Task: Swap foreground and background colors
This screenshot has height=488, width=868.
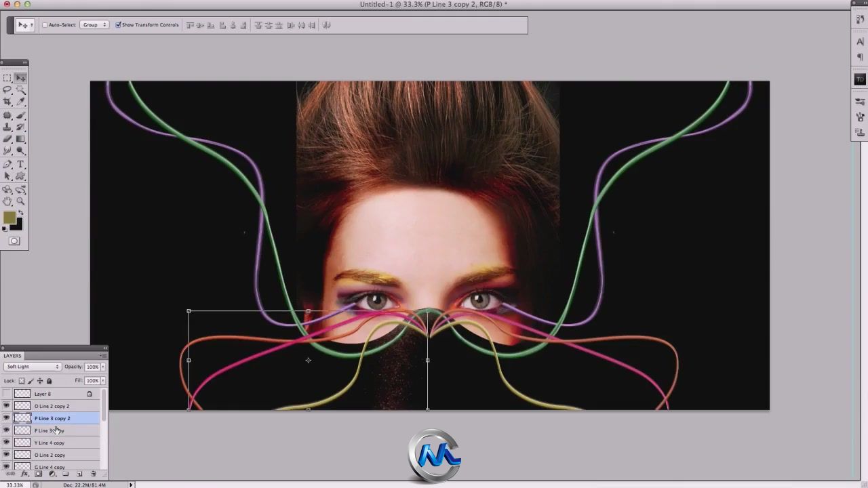Action: [20, 213]
